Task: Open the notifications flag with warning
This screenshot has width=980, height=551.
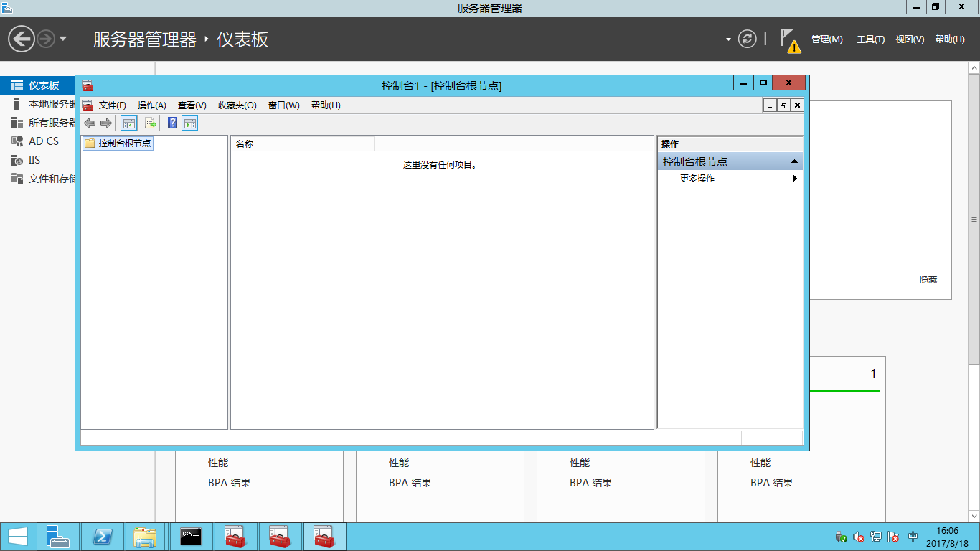Action: tap(790, 40)
